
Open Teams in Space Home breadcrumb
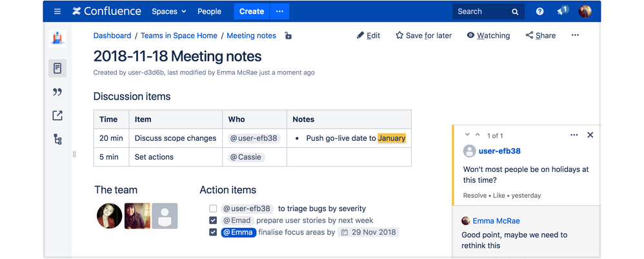click(x=179, y=36)
